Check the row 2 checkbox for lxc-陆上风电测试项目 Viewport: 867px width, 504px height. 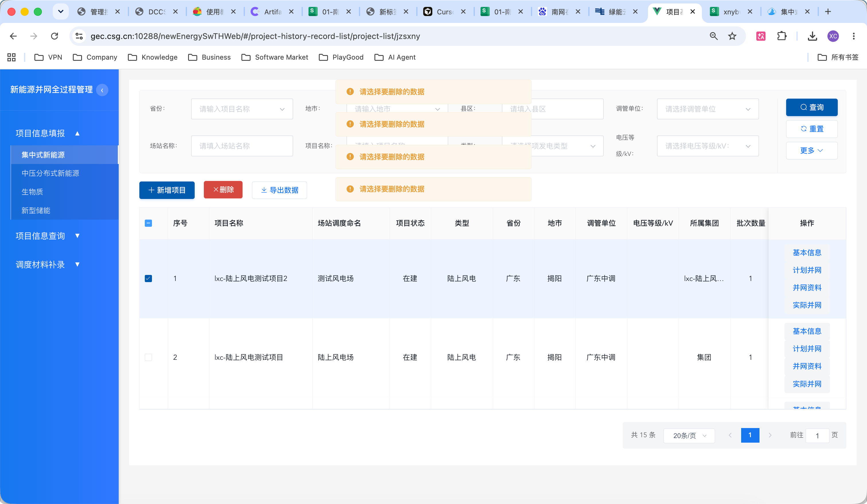click(x=148, y=358)
